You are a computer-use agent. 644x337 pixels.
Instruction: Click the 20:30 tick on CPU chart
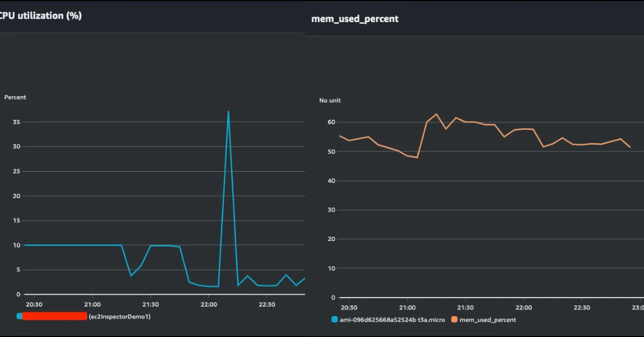[34, 305]
